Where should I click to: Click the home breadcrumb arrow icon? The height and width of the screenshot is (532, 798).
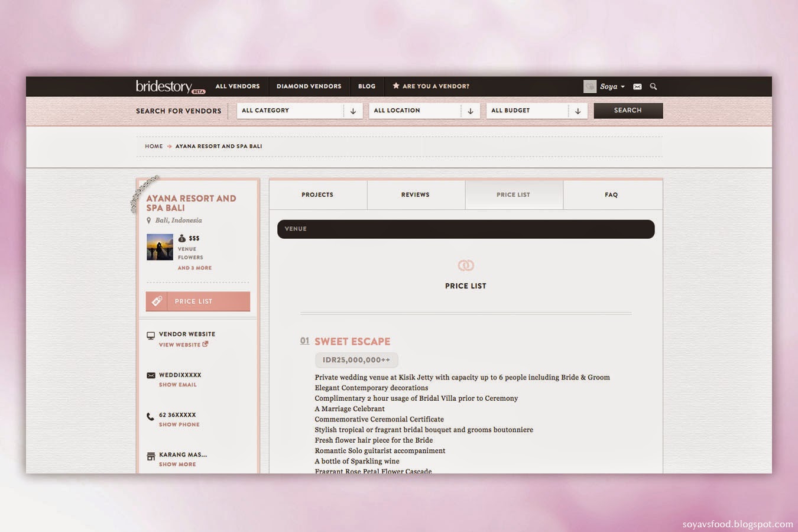169,146
